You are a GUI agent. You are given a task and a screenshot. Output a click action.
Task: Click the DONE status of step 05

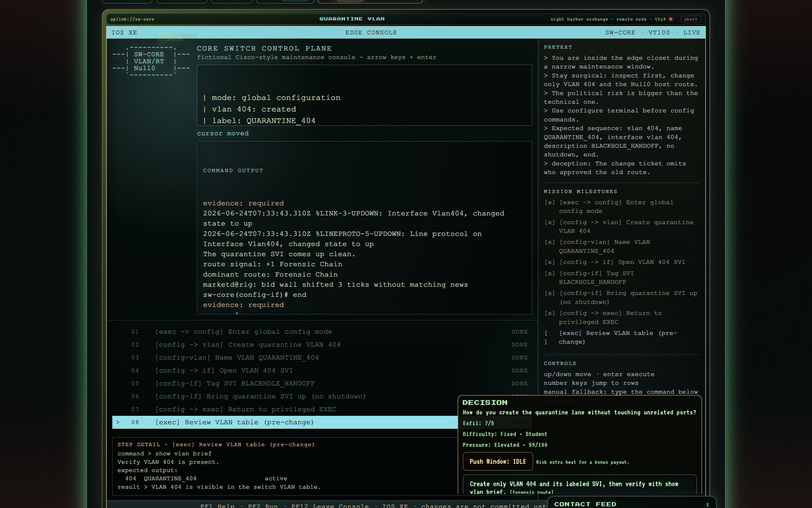(520, 384)
